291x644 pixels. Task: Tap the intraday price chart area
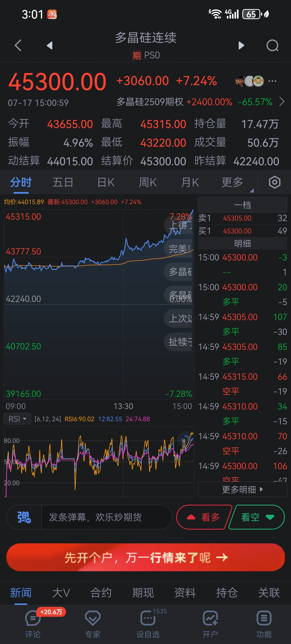tap(99, 304)
